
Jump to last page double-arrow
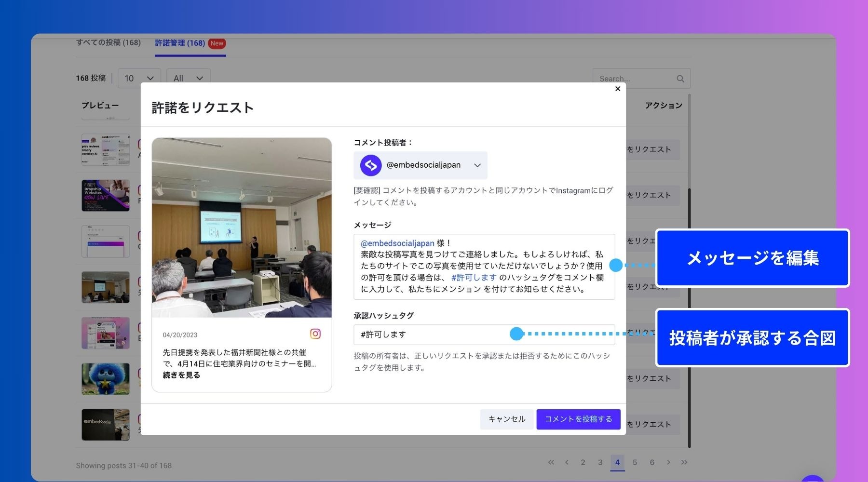click(x=684, y=462)
